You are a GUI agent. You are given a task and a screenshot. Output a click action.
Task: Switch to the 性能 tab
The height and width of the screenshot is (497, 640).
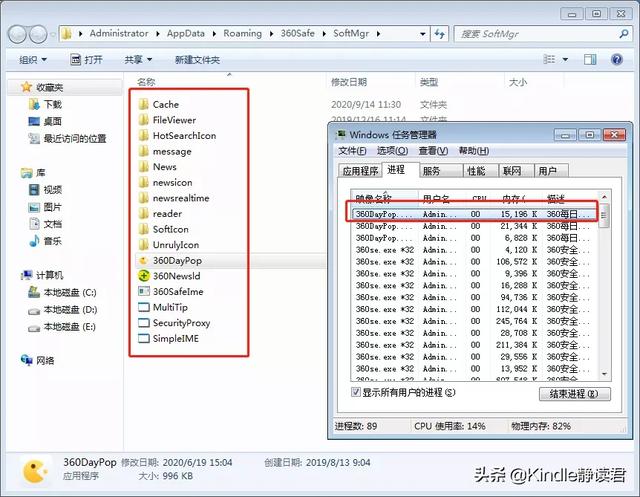pos(476,171)
